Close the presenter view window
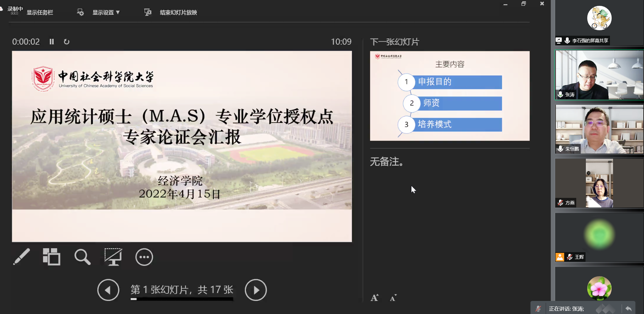The width and height of the screenshot is (644, 314). pyautogui.click(x=542, y=4)
